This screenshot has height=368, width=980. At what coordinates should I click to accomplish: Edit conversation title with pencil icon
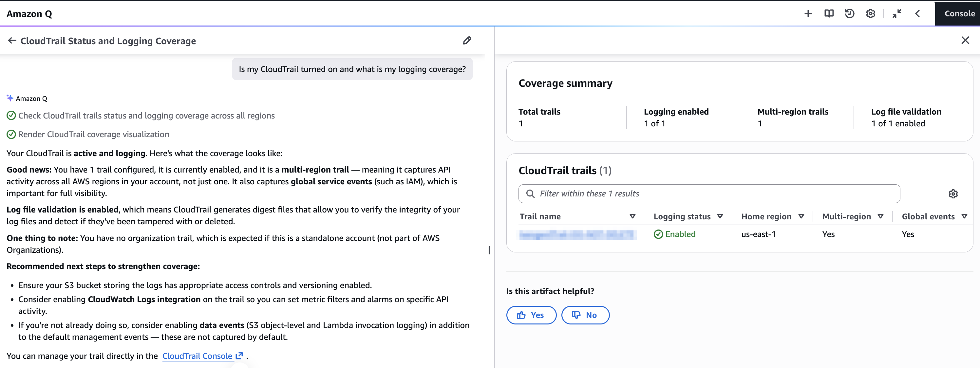pyautogui.click(x=467, y=41)
